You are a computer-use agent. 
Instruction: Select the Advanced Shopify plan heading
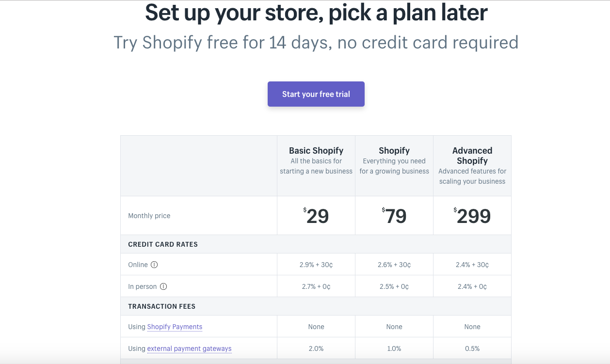pyautogui.click(x=472, y=156)
